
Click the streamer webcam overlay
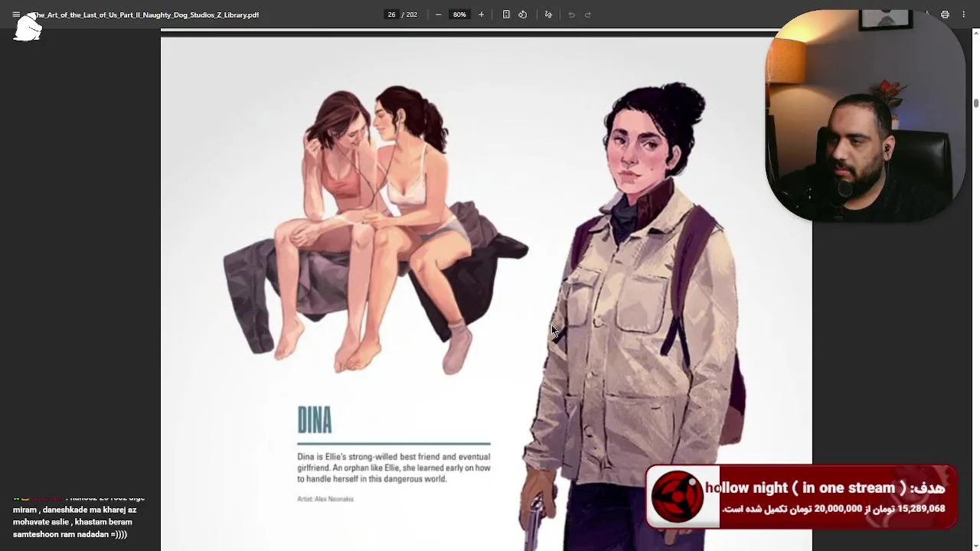point(865,116)
